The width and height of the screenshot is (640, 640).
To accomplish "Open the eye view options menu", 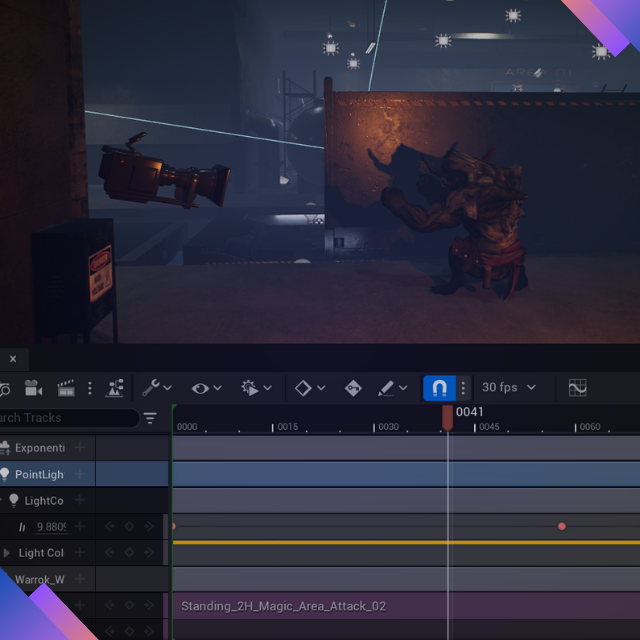I will 206,388.
